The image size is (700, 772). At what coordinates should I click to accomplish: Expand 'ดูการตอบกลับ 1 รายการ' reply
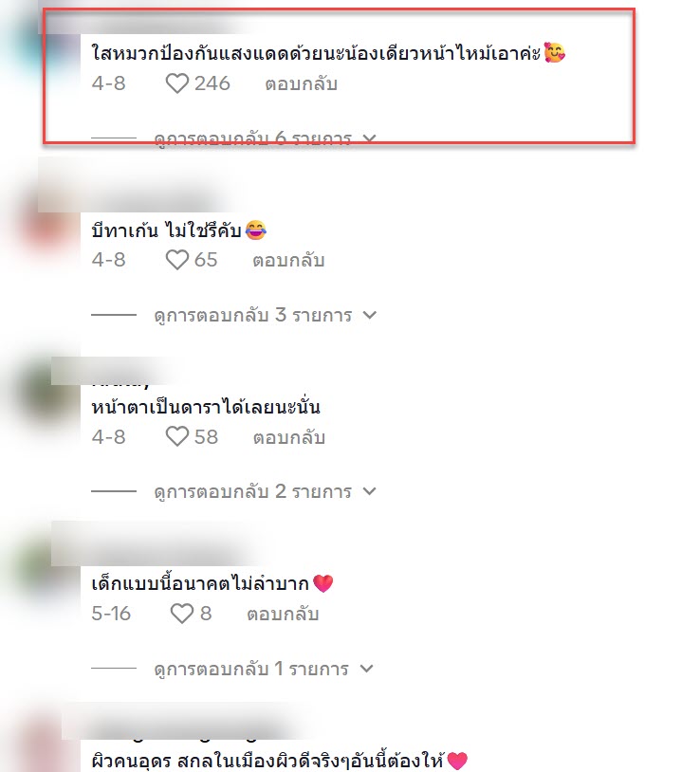(x=251, y=669)
